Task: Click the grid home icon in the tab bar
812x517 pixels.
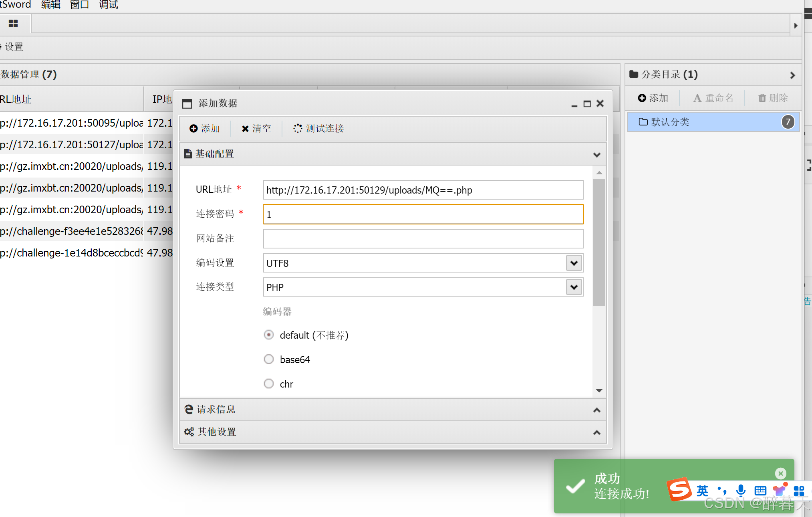Action: [x=13, y=24]
